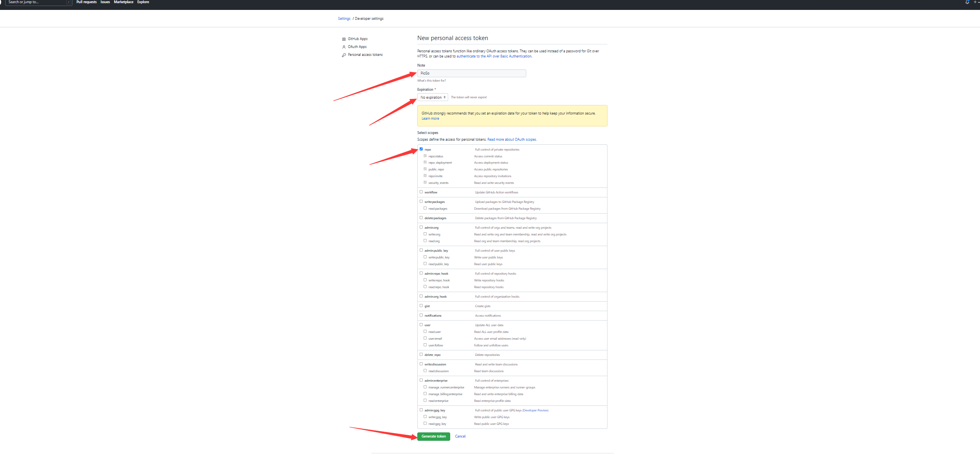
Task: Click the plus create-new icon
Action: click(x=975, y=2)
